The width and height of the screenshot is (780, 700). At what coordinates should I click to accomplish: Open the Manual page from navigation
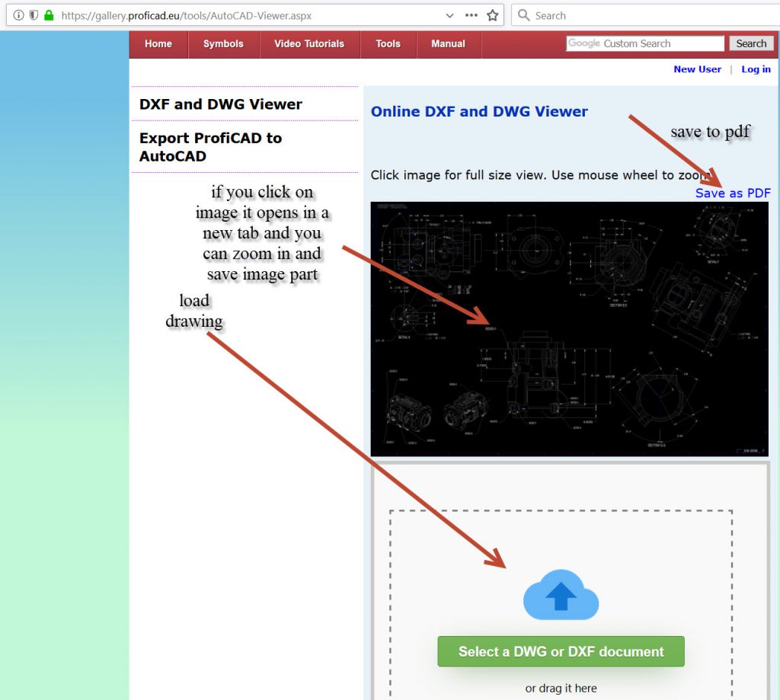448,43
